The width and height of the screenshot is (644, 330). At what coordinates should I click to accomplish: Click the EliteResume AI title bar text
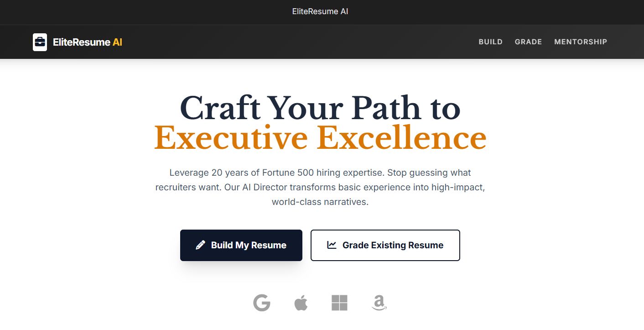(x=320, y=11)
